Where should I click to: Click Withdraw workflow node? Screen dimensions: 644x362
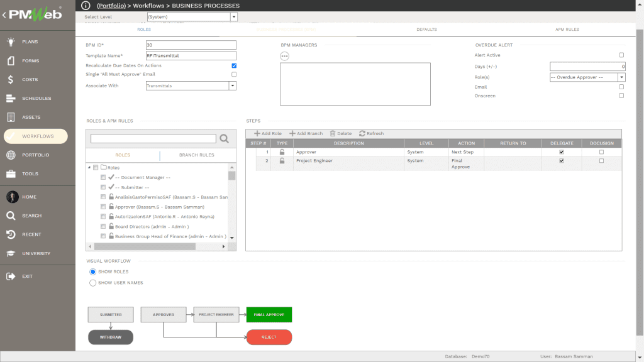(111, 337)
